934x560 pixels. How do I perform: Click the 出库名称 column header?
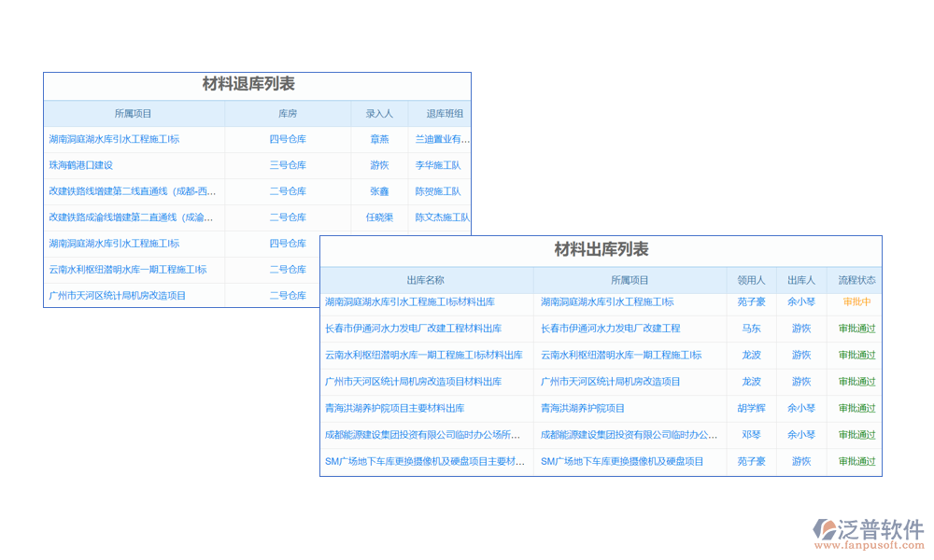[x=425, y=280]
